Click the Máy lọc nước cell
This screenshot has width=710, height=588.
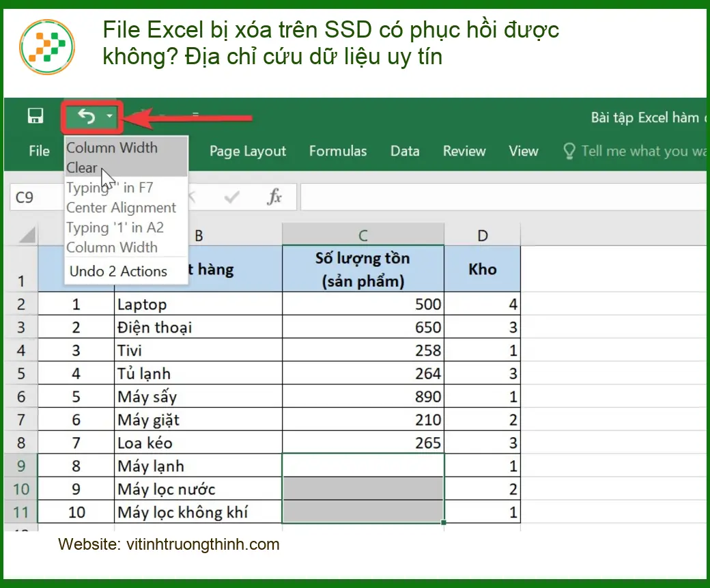coord(199,489)
